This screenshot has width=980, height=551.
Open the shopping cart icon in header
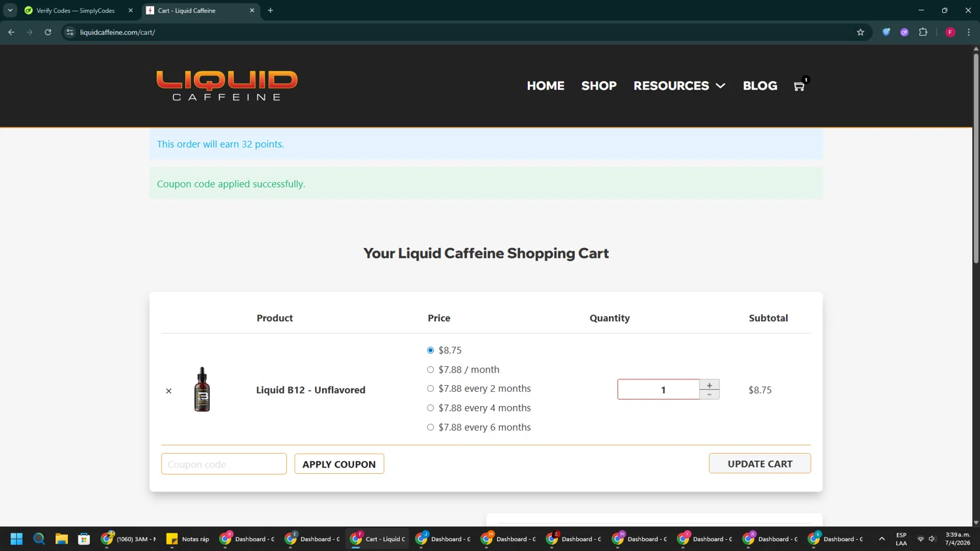tap(799, 86)
